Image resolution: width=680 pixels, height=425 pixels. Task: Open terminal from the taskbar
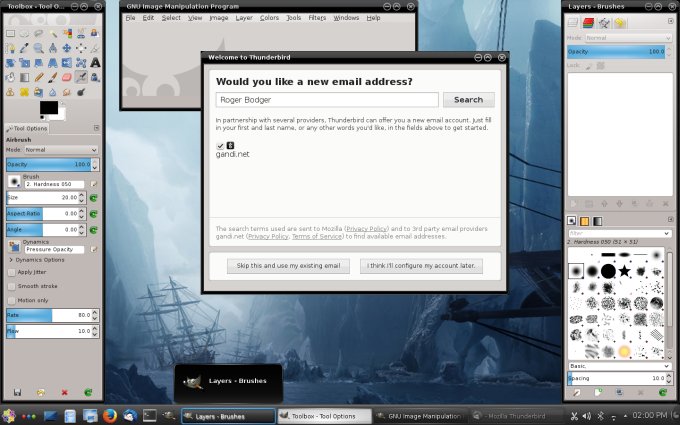click(x=150, y=416)
